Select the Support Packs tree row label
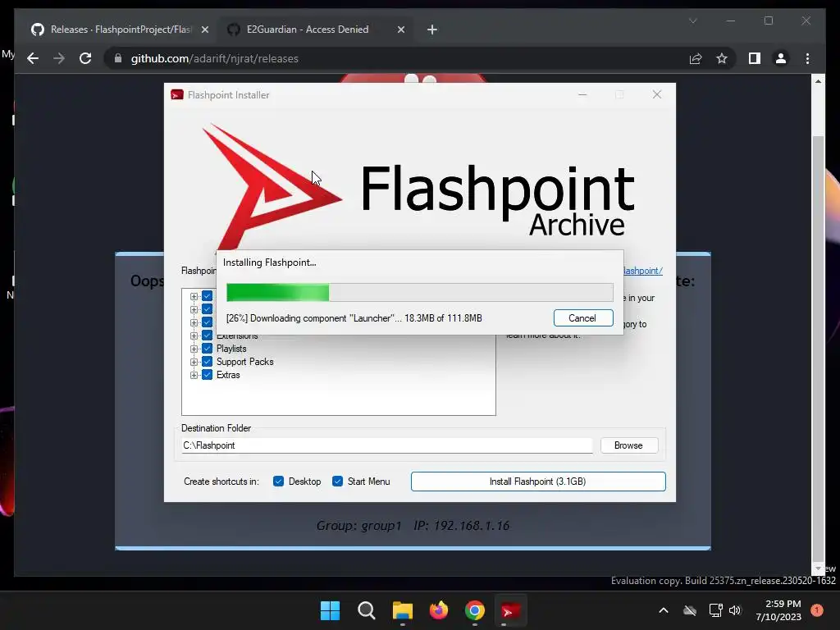 click(244, 362)
